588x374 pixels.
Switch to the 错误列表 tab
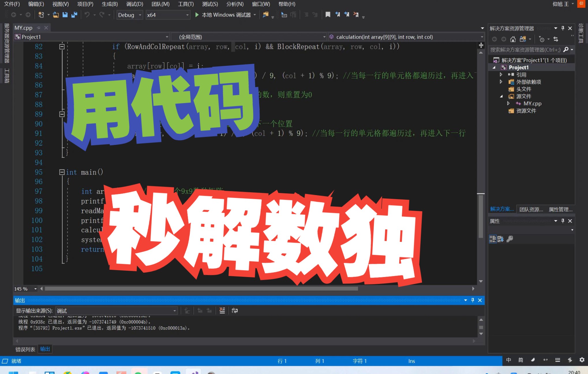[x=25, y=349]
